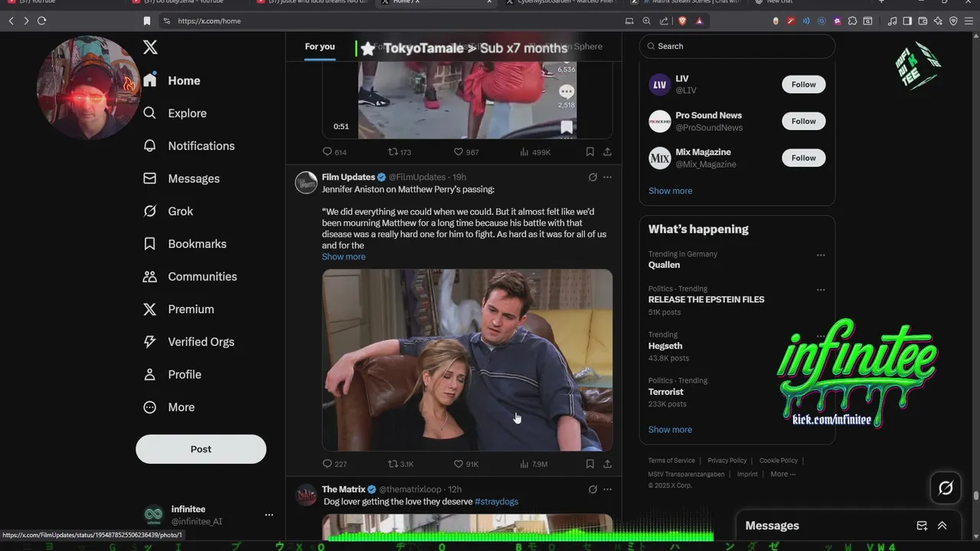
Task: Reply to the post with 614 comments
Action: click(x=335, y=152)
